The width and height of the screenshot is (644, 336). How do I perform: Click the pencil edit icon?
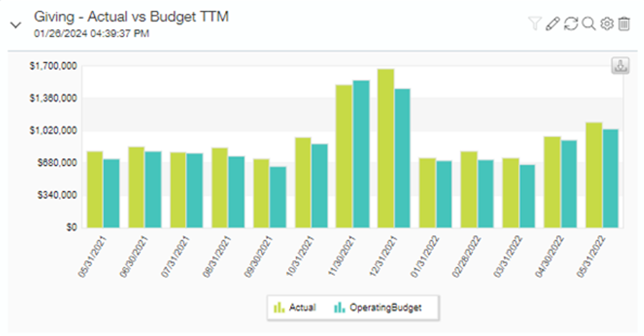pos(552,23)
